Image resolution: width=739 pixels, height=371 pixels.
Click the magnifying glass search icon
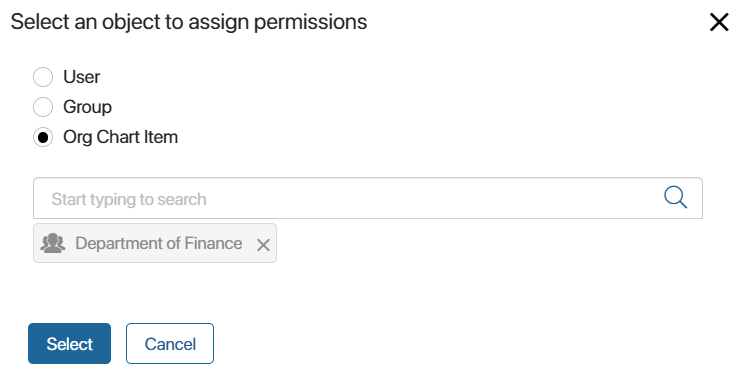[675, 197]
